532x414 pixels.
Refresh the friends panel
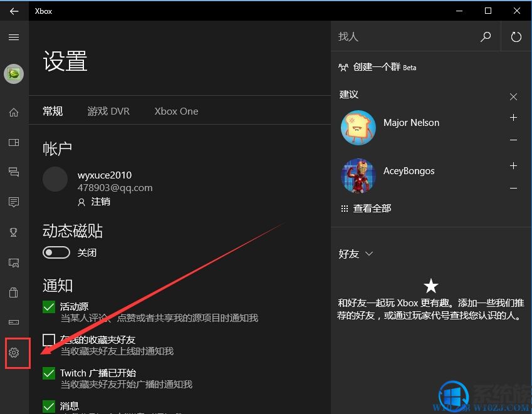pos(516,36)
